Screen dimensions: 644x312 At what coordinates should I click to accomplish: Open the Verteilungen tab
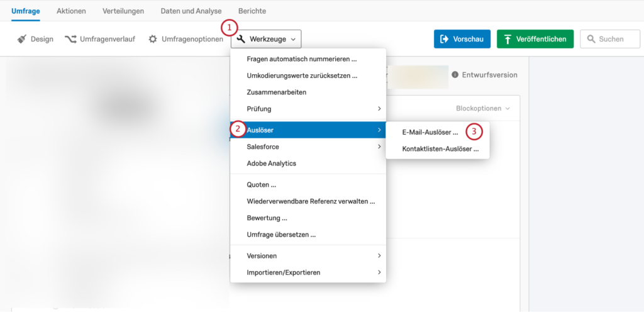pos(123,11)
